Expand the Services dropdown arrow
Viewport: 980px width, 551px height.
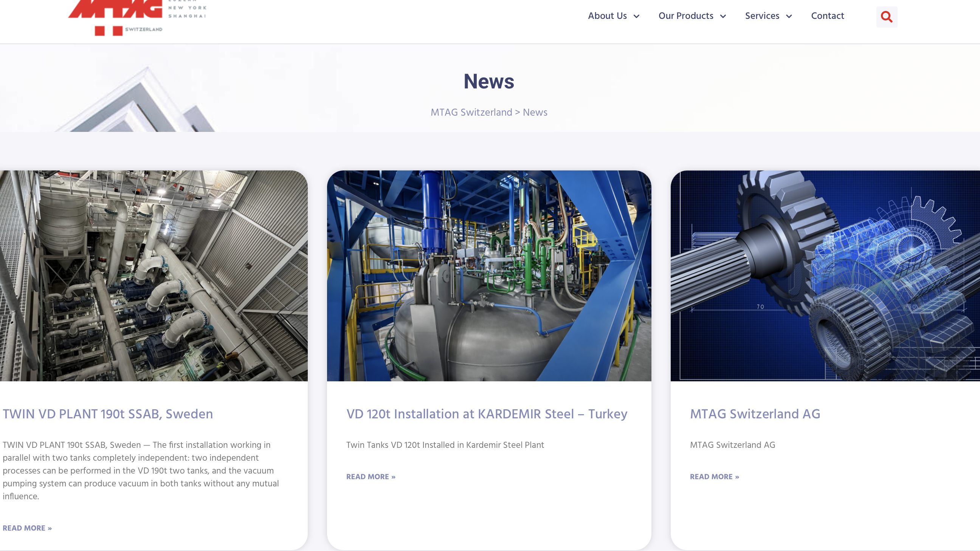pyautogui.click(x=789, y=16)
